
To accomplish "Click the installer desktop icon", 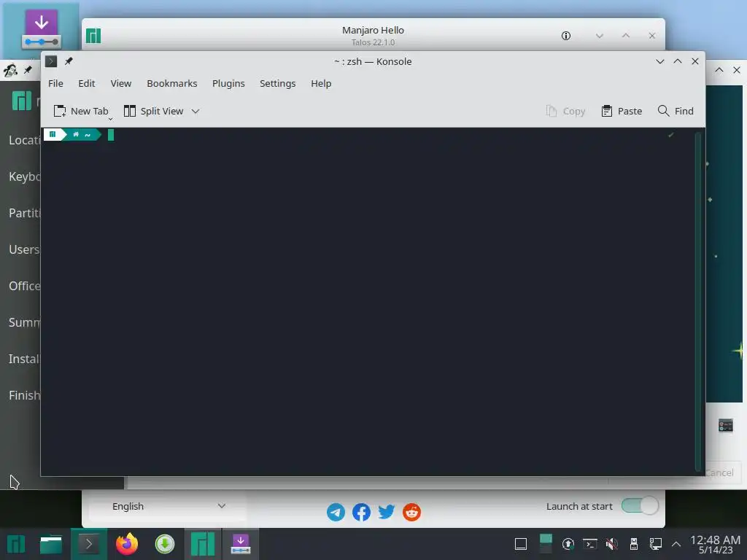I will click(41, 30).
